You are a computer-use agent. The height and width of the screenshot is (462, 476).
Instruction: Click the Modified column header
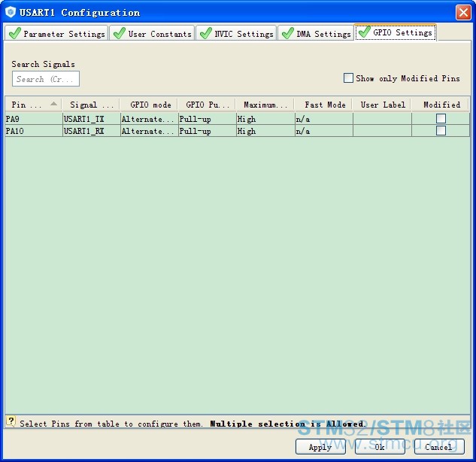pyautogui.click(x=441, y=105)
